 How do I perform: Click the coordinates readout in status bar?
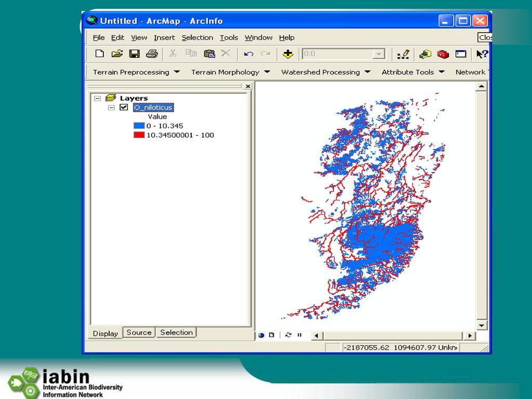(401, 348)
